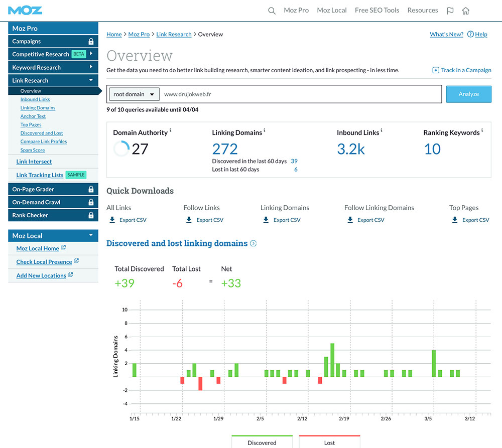Click the Follow Linking Domains download icon
Image resolution: width=502 pixels, height=448 pixels.
coord(350,220)
